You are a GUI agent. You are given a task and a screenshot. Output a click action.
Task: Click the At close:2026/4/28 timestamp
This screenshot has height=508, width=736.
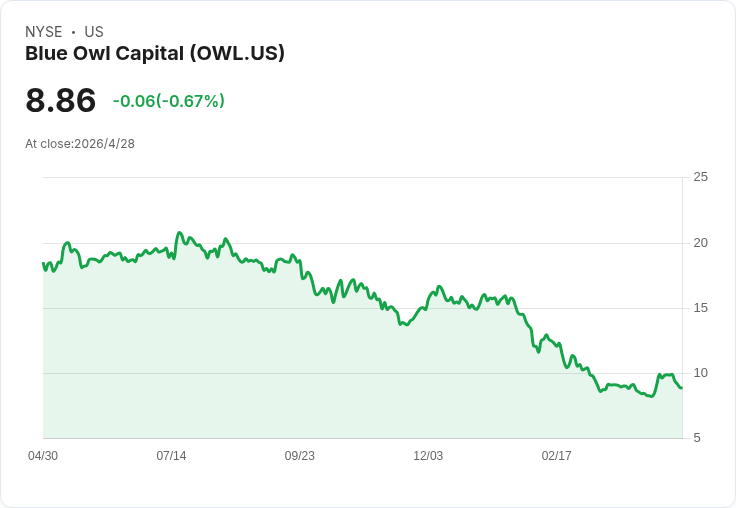click(80, 144)
